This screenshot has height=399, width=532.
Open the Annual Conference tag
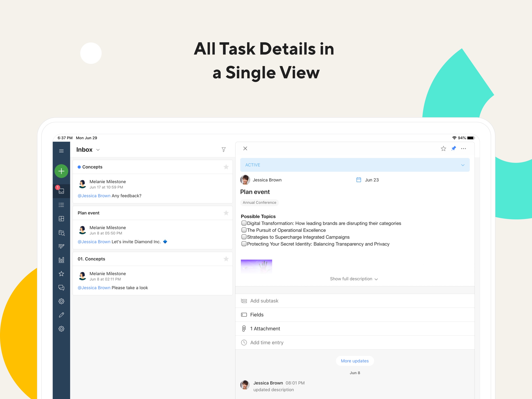[x=260, y=203]
